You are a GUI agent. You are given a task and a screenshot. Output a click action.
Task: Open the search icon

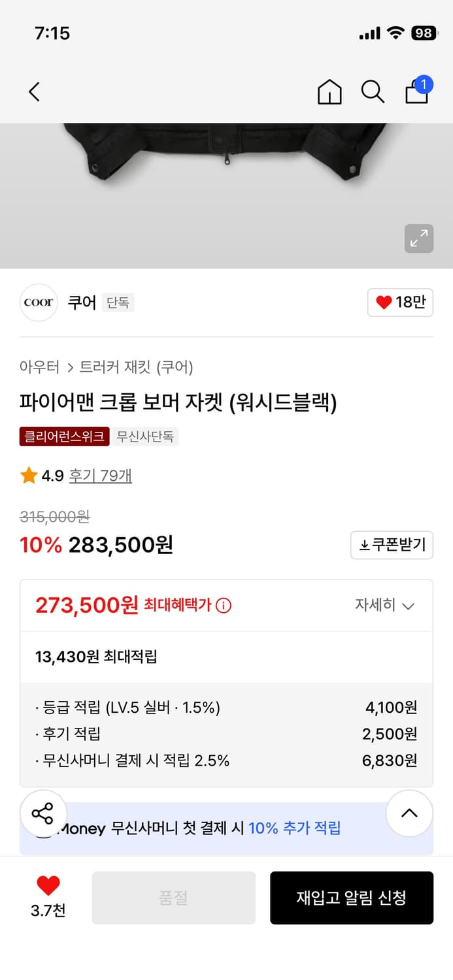pyautogui.click(x=373, y=91)
